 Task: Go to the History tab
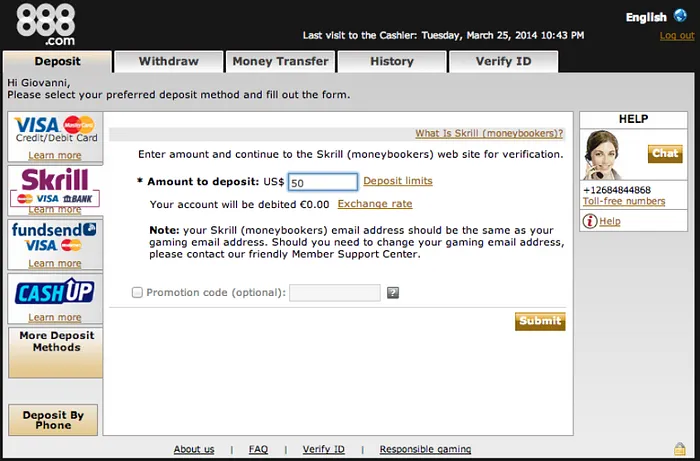(391, 61)
